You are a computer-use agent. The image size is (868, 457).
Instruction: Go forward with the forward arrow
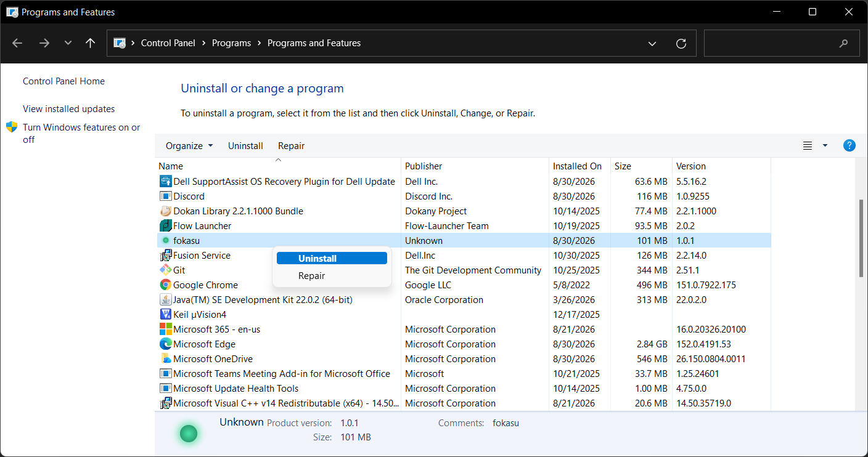(44, 43)
